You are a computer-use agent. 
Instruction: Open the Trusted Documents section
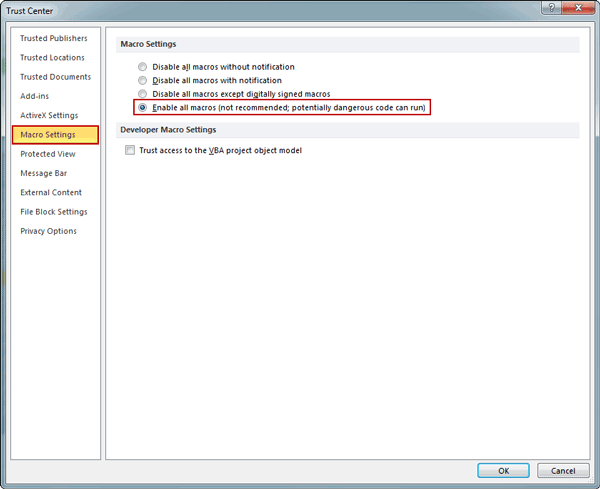(x=55, y=77)
